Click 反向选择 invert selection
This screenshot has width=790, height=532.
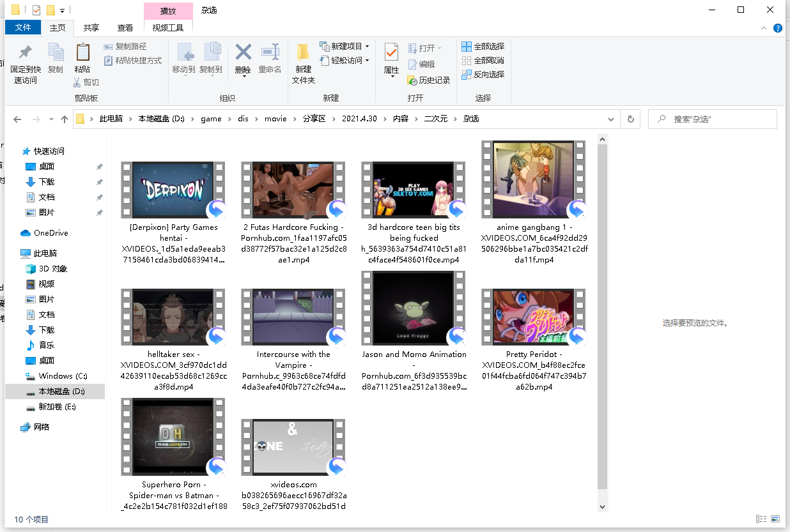483,75
